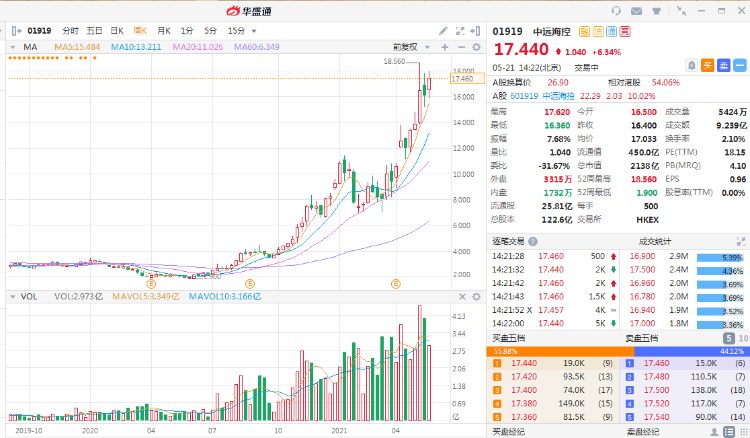Select the 周K weekly chart tab
750x438 pixels.
click(140, 31)
